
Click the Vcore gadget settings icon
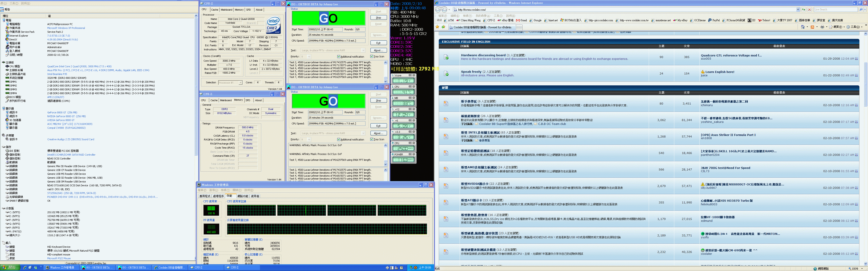click(410, 75)
